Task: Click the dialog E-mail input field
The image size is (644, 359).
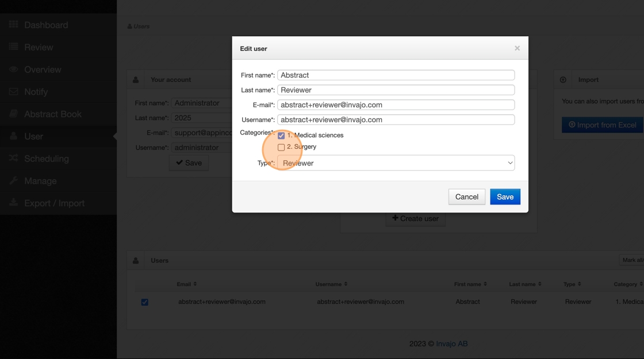Action: 396,105
